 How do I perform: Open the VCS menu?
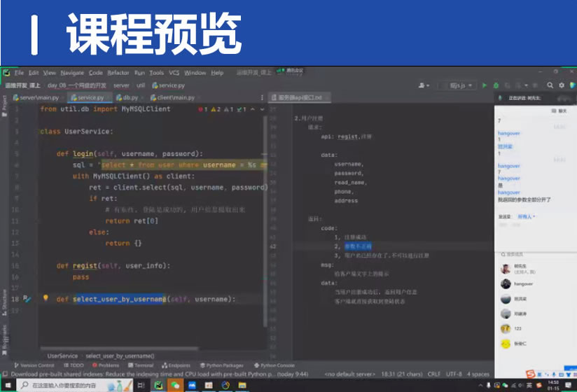[174, 73]
